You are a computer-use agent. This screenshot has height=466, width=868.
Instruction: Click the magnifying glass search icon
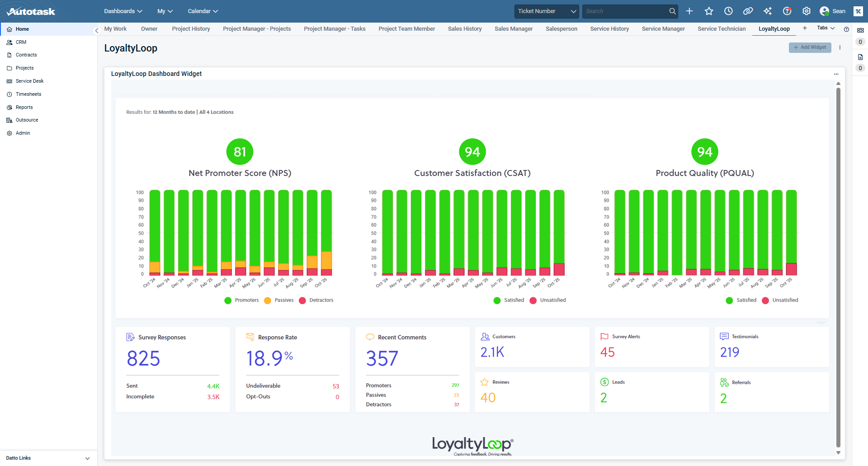[x=672, y=11]
